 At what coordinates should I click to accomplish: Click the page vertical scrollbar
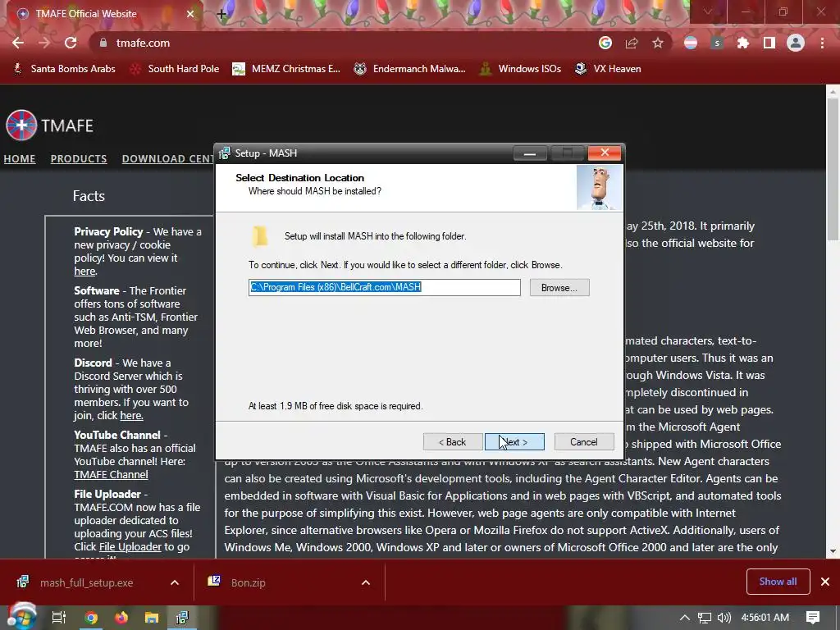[x=833, y=169]
